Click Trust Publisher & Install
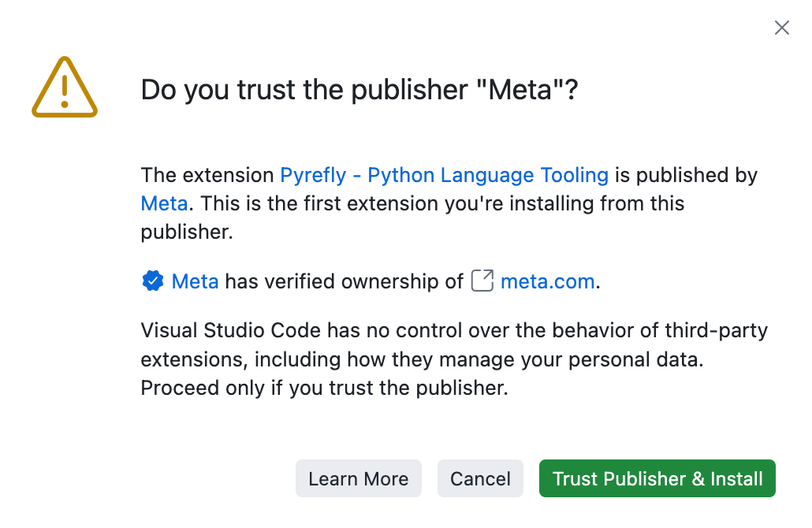 (657, 478)
